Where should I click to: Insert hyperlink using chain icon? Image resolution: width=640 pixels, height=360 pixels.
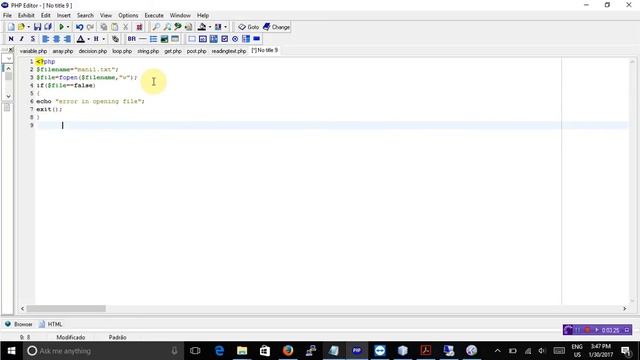116,39
